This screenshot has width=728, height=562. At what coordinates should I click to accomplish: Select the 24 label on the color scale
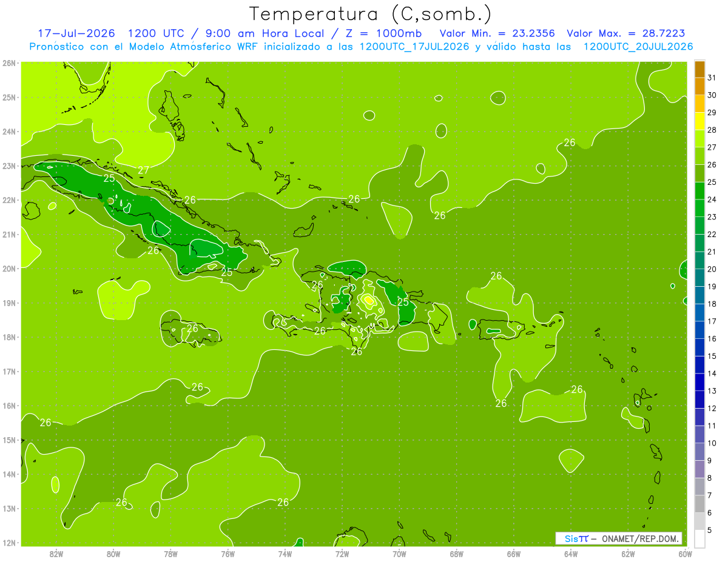click(x=712, y=199)
